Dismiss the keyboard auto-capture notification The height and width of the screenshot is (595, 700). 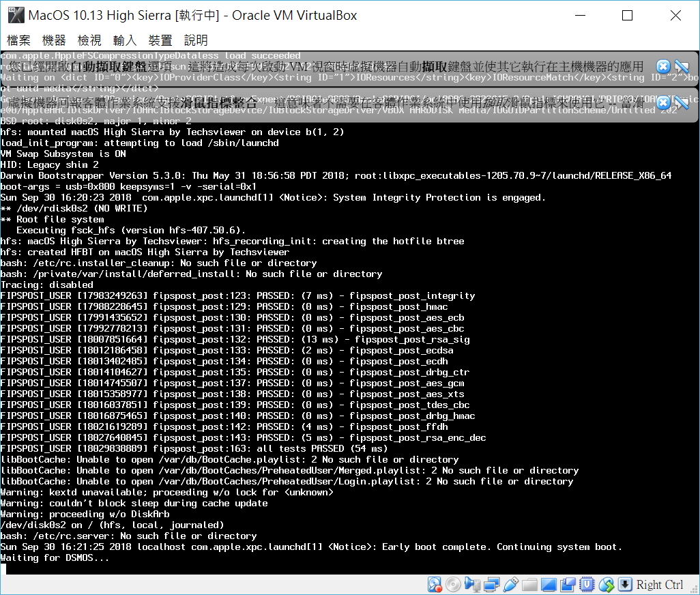coord(663,67)
